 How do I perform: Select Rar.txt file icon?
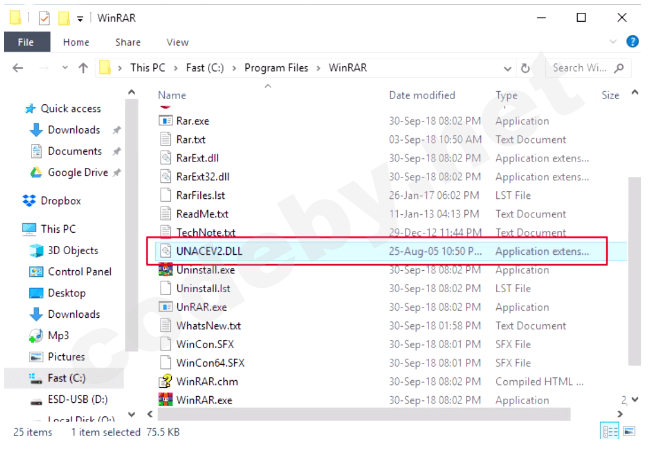(166, 139)
